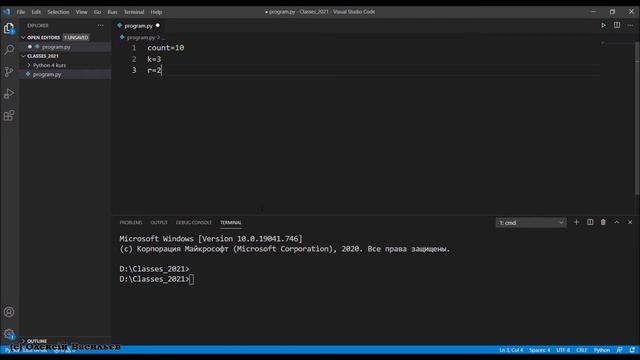The width and height of the screenshot is (640, 360).
Task: Click on code line 'count=10'
Action: pyautogui.click(x=166, y=48)
